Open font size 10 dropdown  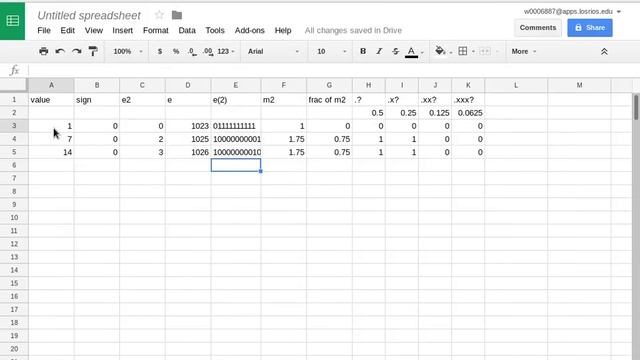pyautogui.click(x=331, y=51)
